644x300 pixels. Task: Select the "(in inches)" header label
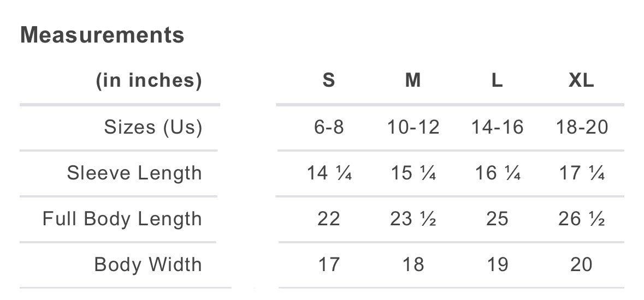[x=149, y=81]
